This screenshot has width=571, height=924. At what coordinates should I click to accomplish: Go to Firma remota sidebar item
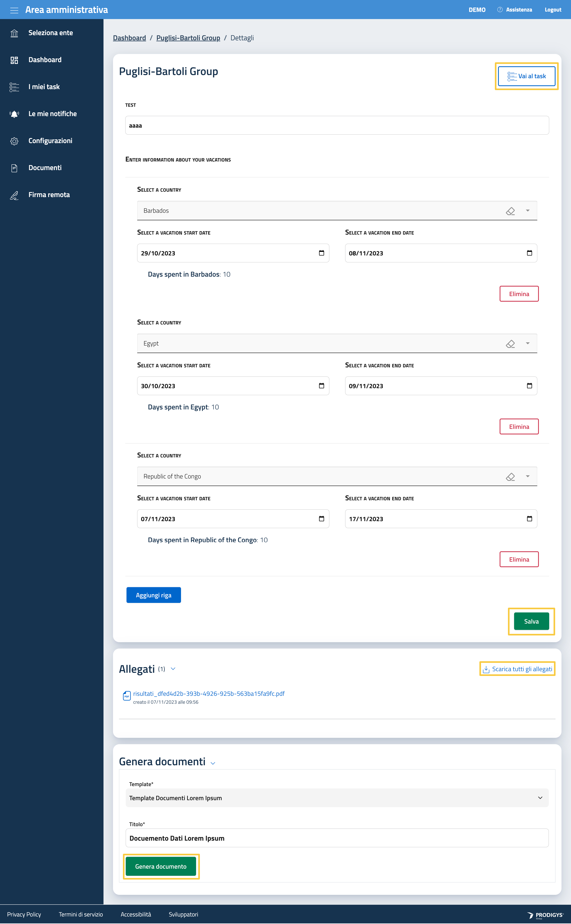tap(49, 195)
